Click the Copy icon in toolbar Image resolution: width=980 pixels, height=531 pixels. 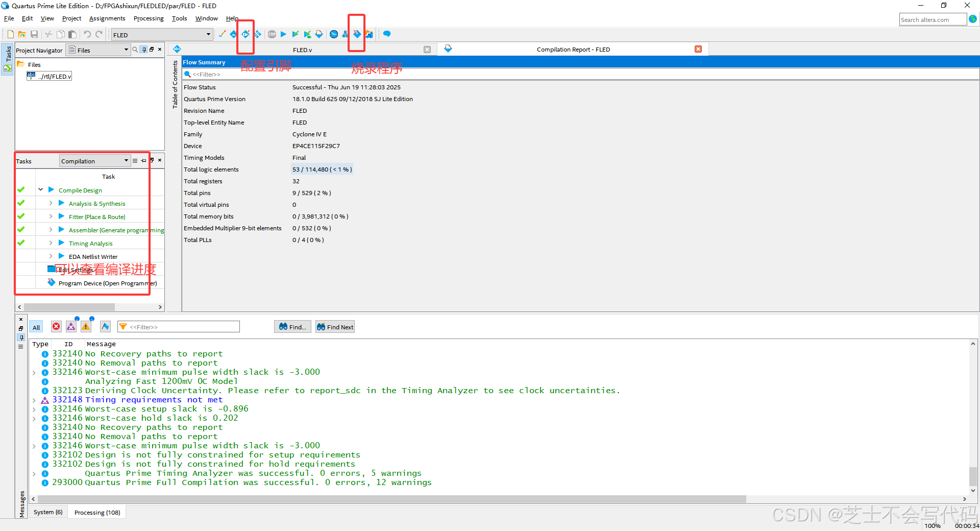click(x=60, y=34)
